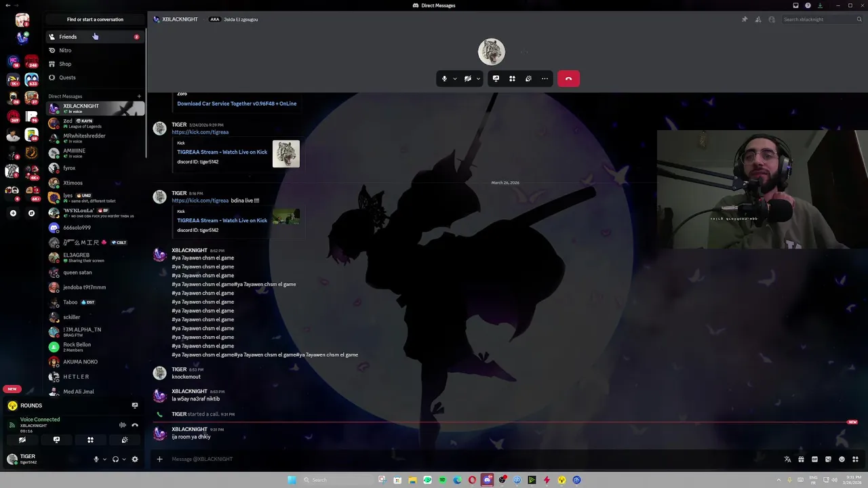868x488 pixels.
Task: Open the kick.com/tigreaa bdina live link
Action: pyautogui.click(x=200, y=201)
